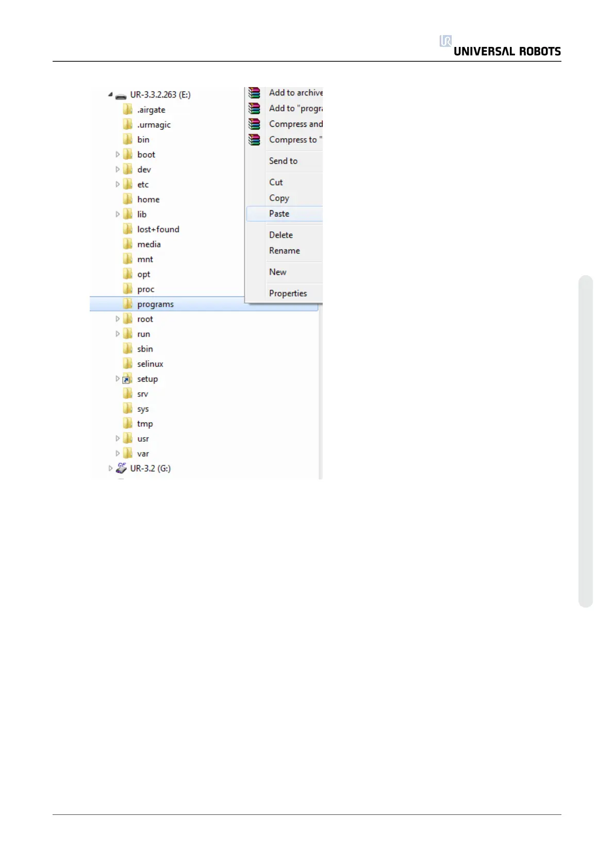Click the WinRAR icon beside Add to "progra

click(254, 108)
